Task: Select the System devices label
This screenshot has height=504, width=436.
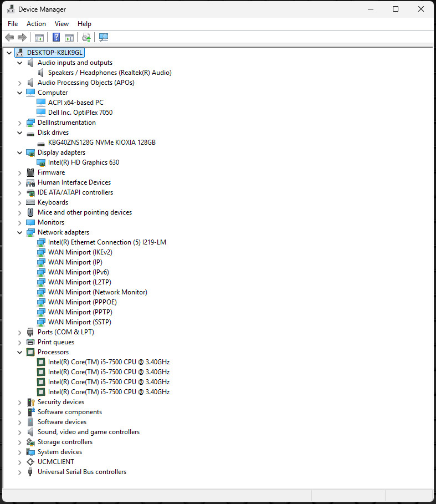Action: (x=60, y=452)
